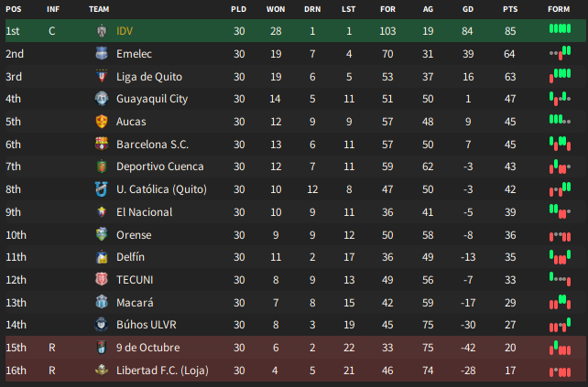
Task: Click the WON column header
Action: point(276,9)
